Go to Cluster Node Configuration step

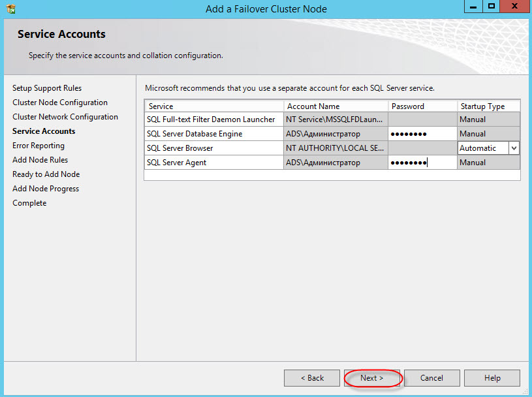coord(60,103)
